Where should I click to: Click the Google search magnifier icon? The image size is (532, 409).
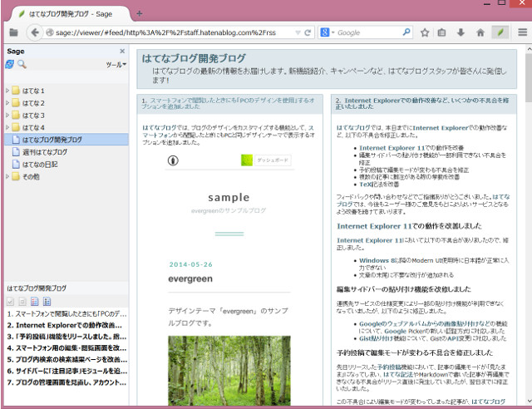pos(406,32)
